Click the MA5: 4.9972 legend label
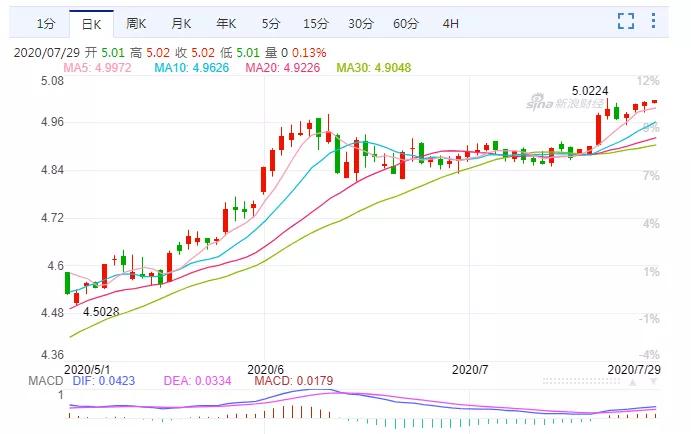The image size is (691, 434). coord(97,67)
